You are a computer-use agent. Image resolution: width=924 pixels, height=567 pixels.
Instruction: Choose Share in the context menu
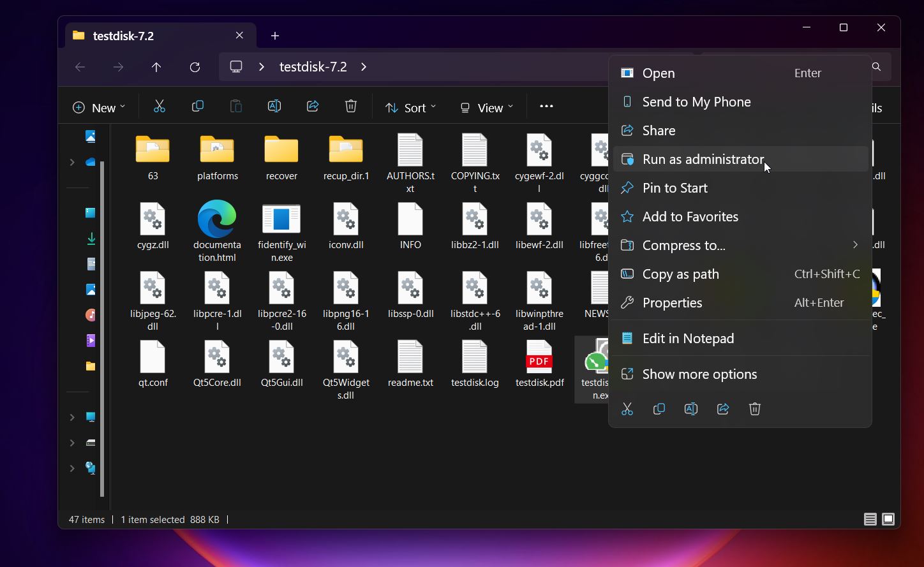point(740,130)
